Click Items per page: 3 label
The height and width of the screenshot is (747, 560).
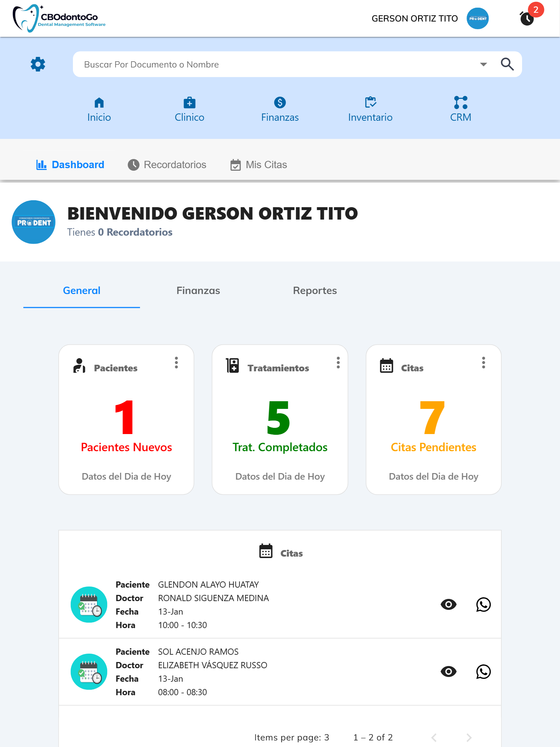click(x=292, y=738)
